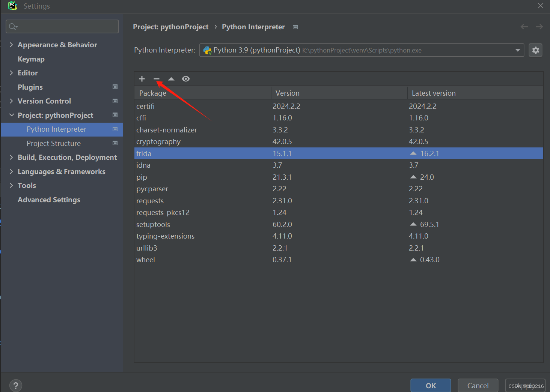This screenshot has height=392, width=550.
Task: Open the interpreter settings gear icon
Action: tap(535, 50)
